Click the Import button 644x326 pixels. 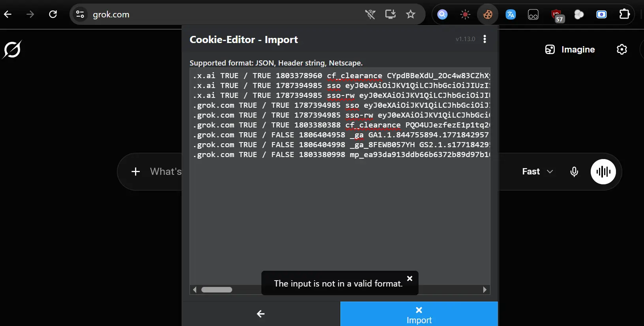click(419, 314)
